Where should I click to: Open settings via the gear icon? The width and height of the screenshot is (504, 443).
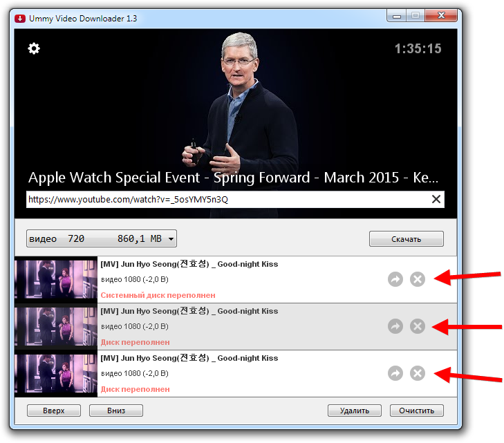pyautogui.click(x=34, y=48)
